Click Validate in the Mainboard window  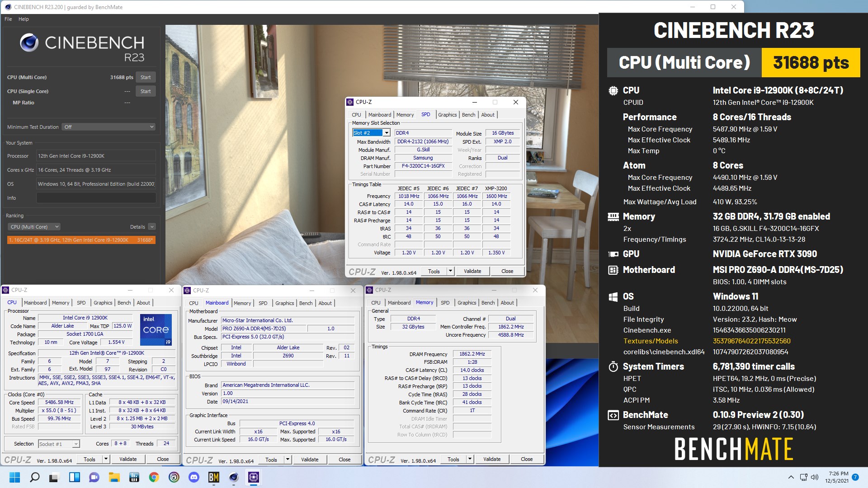point(310,460)
